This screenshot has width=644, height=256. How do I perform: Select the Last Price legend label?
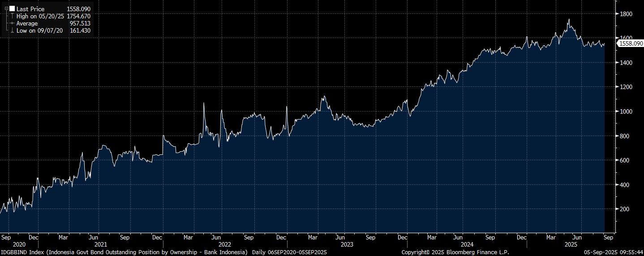click(x=30, y=9)
